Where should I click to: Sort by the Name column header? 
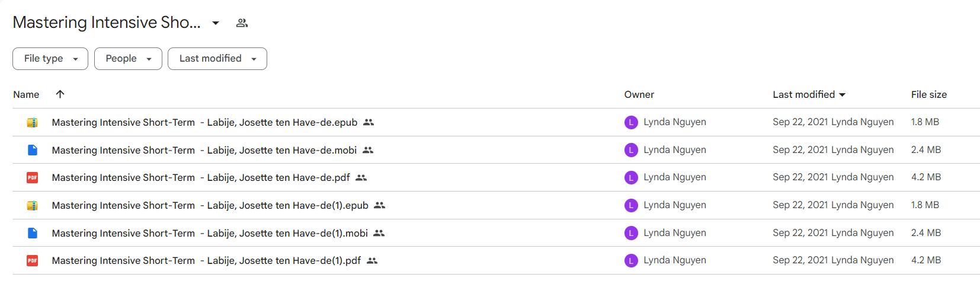tap(26, 94)
